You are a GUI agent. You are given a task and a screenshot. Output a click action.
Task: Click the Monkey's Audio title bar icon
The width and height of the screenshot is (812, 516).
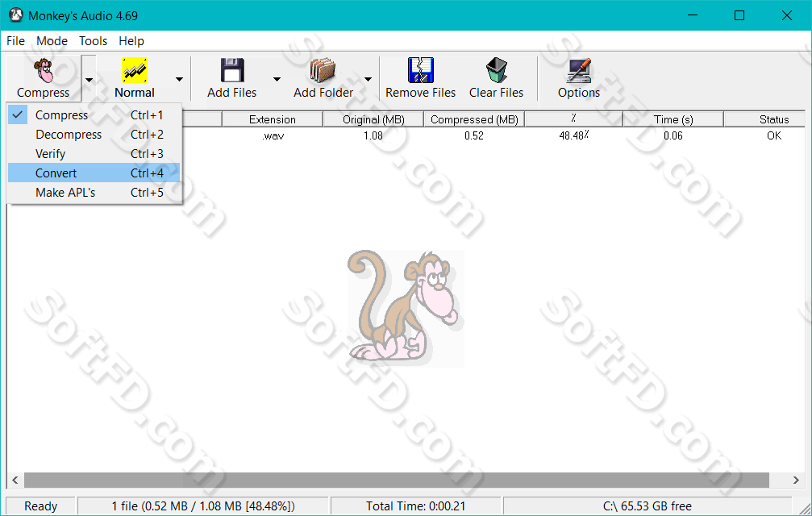click(x=16, y=15)
